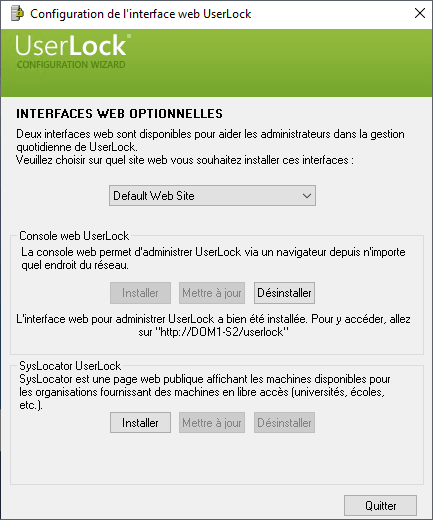Click the La console web permet description text
This screenshot has width=433, height=520.
coord(213,258)
